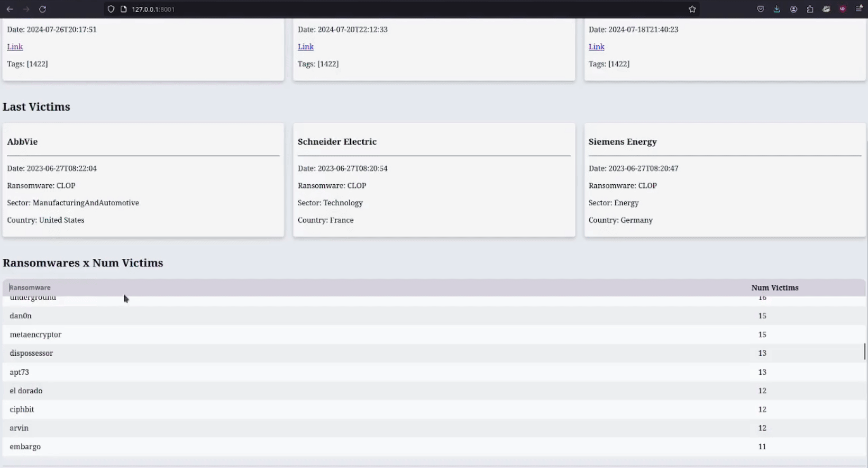Select the dispossessor row
Screen dimensions: 868x468
point(434,353)
